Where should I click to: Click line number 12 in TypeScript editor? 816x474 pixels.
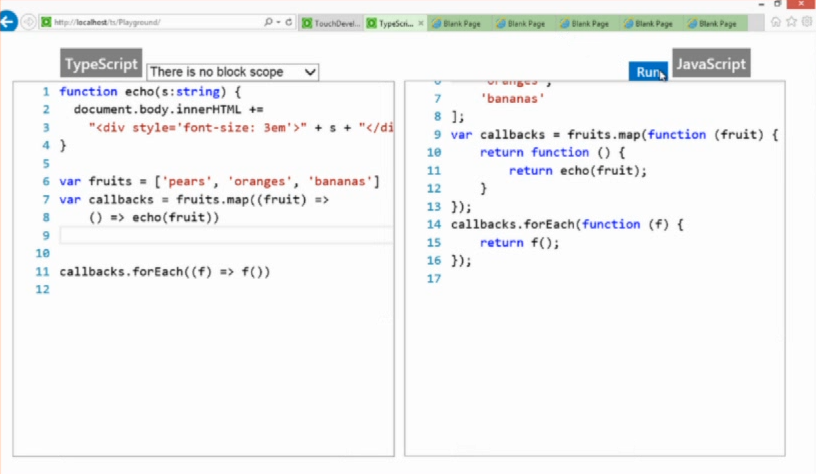[42, 289]
